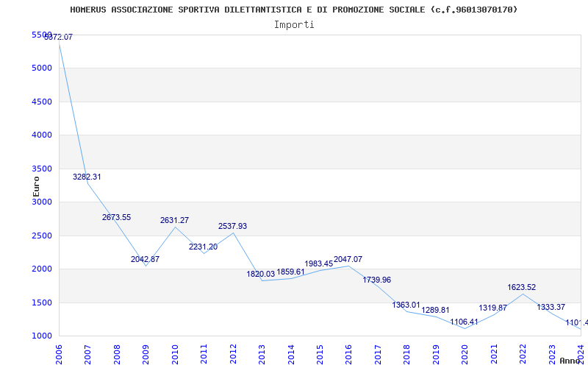Select the 1333.37 data label
588x368 pixels.
(551, 307)
